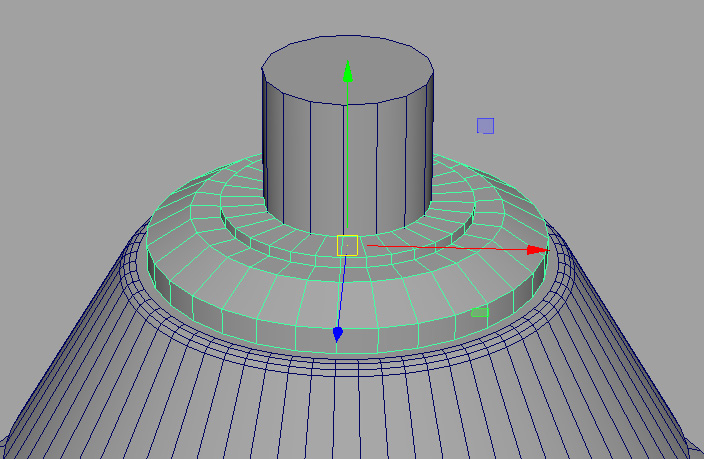Grab the blue Z-axis move handle

click(338, 334)
